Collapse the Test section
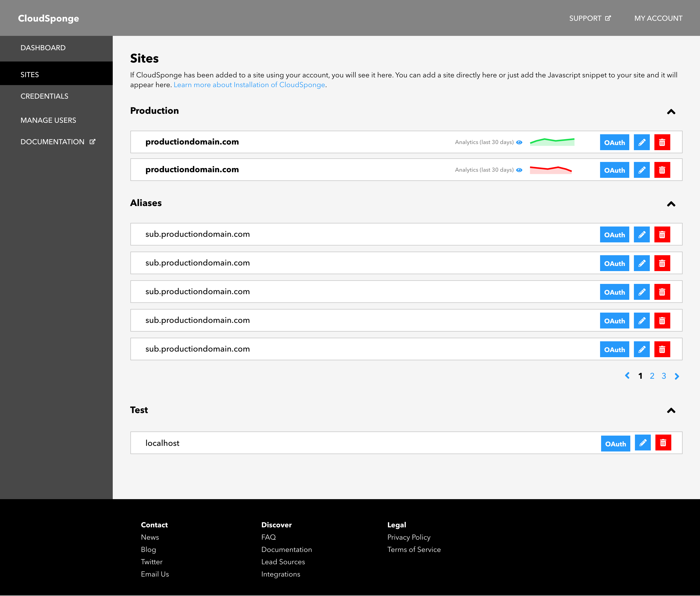 671,411
